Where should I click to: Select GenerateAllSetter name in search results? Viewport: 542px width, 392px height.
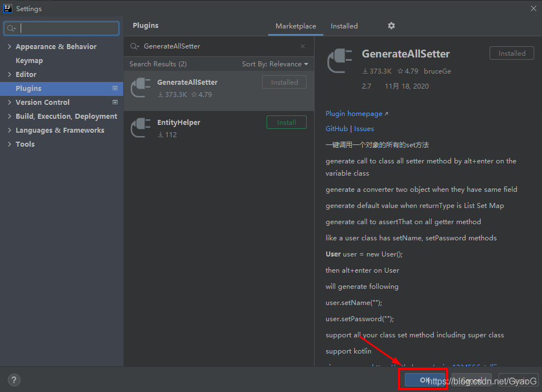point(187,83)
